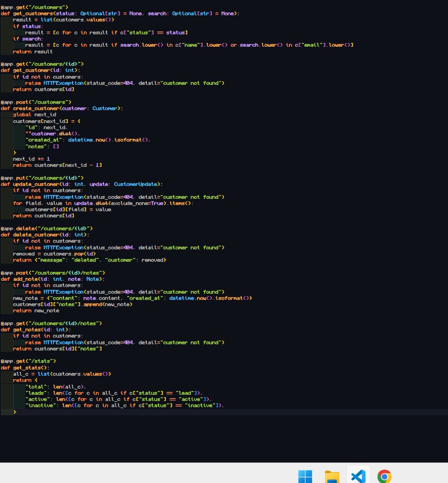This screenshot has width=448, height=483.
Task: Click the '"id": next_id,' line
Action: pos(47,127)
